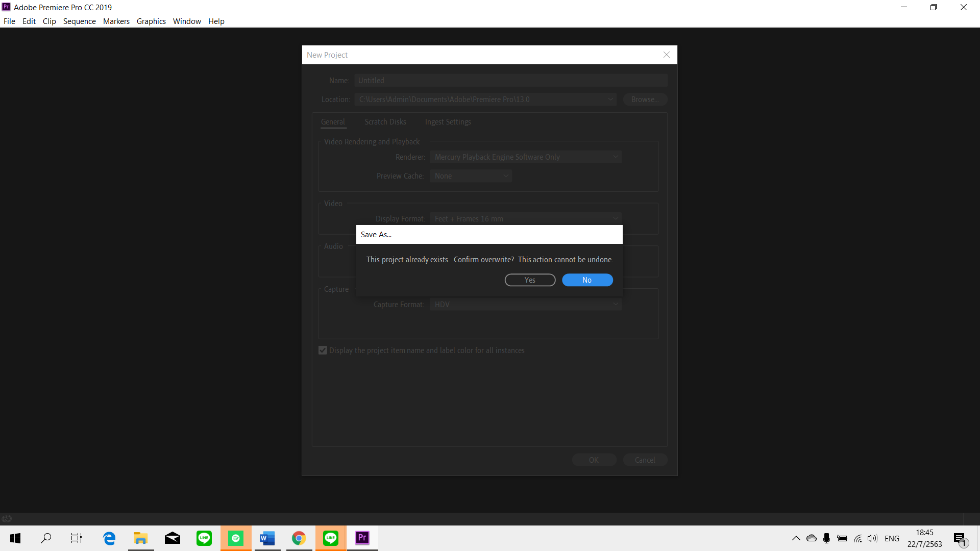The width and height of the screenshot is (980, 551).
Task: Open the Mail app from the taskbar
Action: click(173, 538)
